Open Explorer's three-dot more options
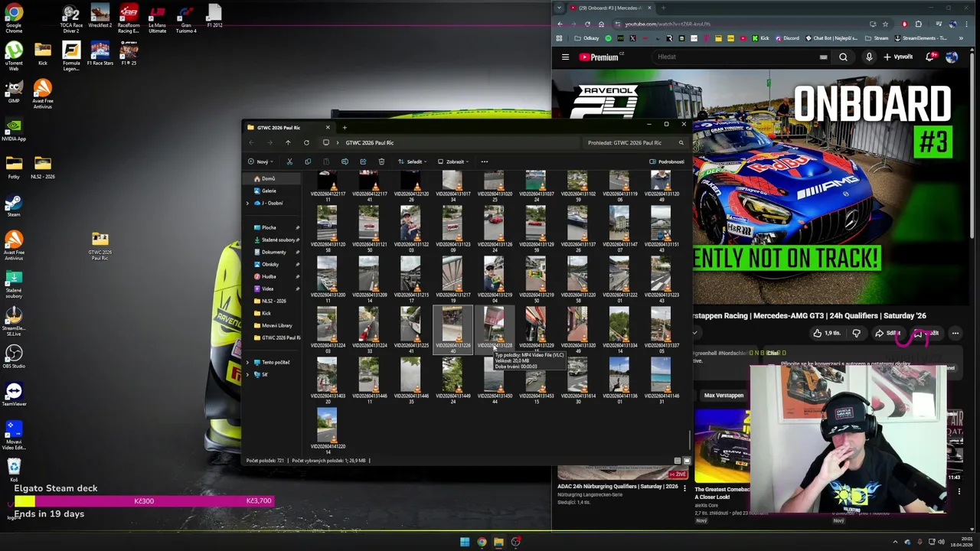 (x=484, y=161)
